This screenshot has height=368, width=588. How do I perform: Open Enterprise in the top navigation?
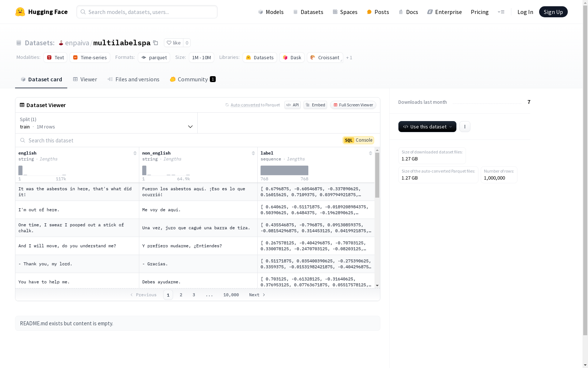[444, 12]
